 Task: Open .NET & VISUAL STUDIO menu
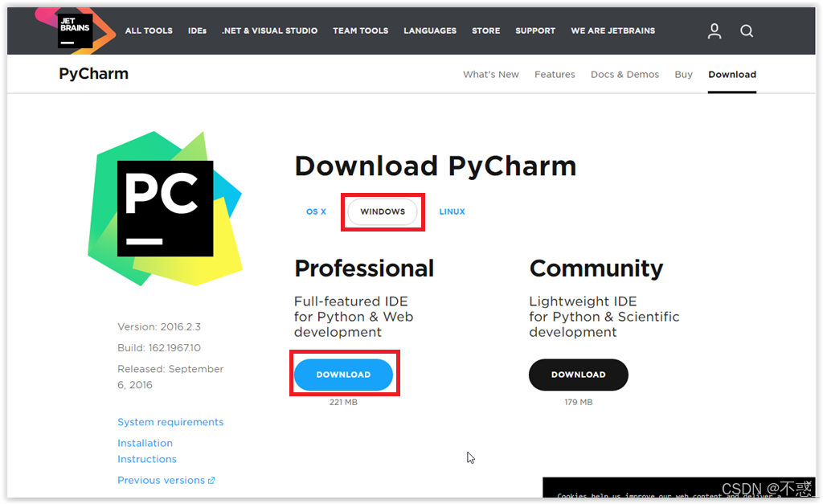click(x=269, y=31)
